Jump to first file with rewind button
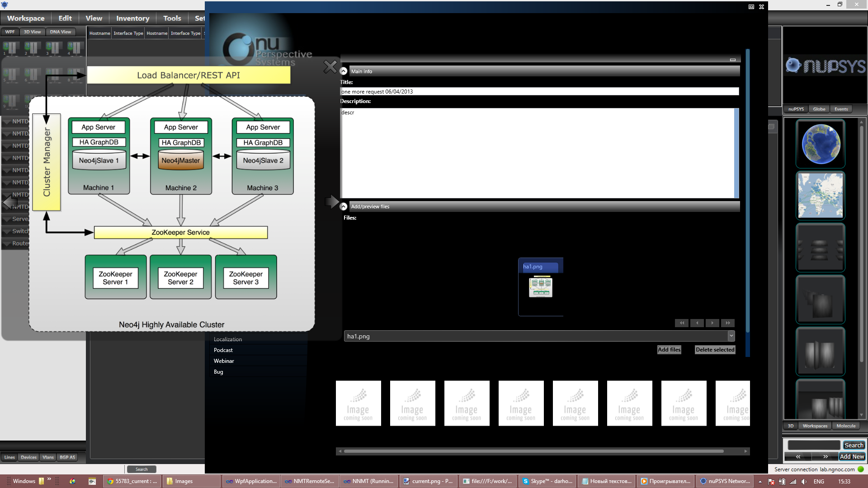The width and height of the screenshot is (868, 488). 682,323
